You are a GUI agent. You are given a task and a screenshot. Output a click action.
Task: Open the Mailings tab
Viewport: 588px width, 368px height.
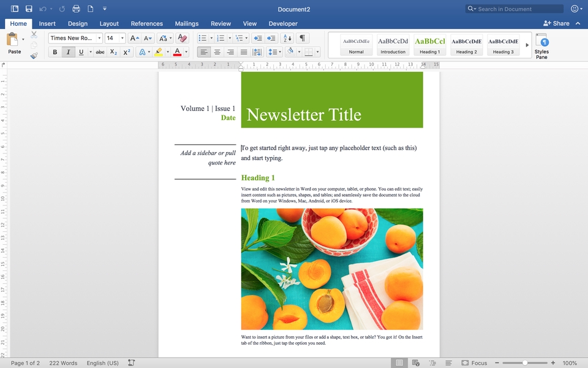[187, 23]
